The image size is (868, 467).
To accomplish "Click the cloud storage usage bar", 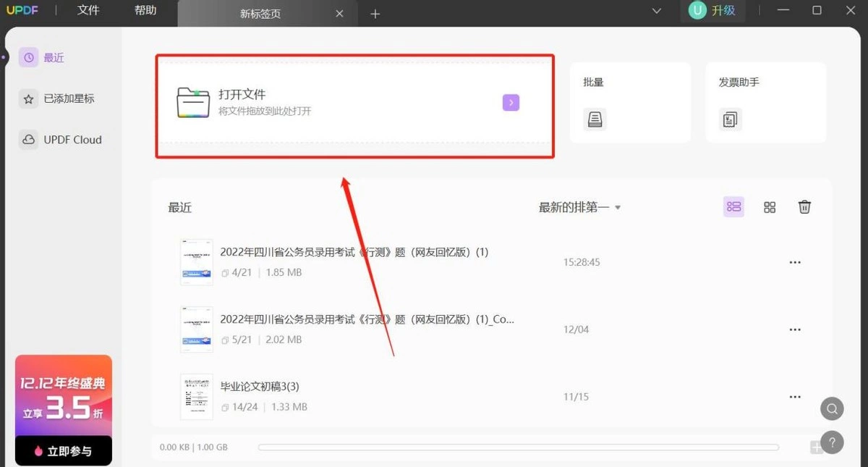I will click(518, 447).
